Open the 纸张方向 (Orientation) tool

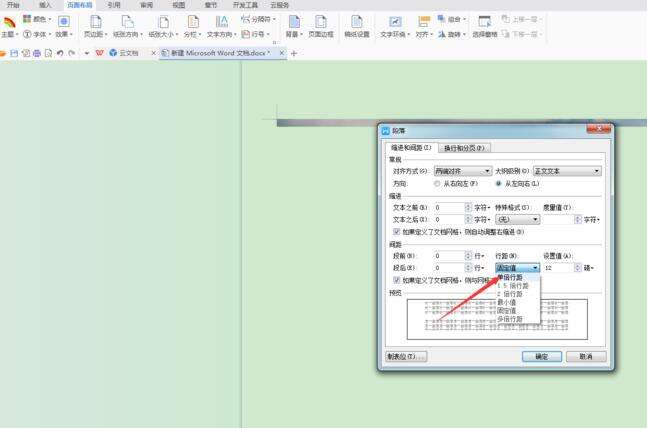coord(127,24)
